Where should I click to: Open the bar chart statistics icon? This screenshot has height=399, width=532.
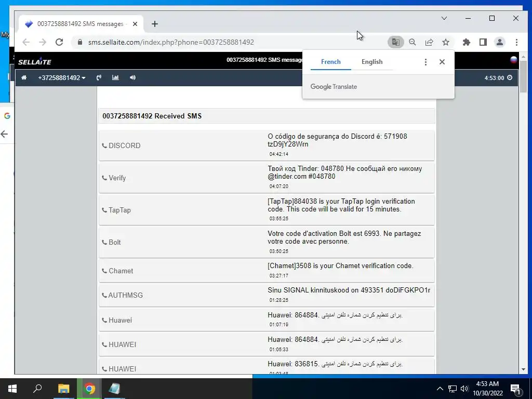(115, 78)
